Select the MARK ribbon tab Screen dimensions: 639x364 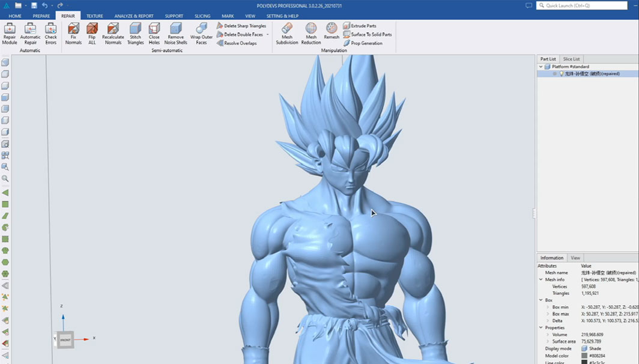(228, 16)
